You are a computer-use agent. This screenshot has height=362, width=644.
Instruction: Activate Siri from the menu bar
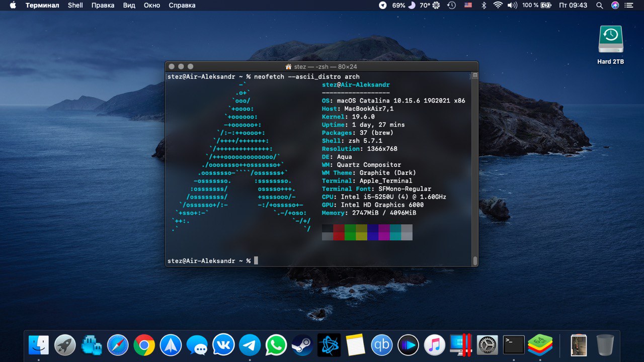click(x=615, y=5)
